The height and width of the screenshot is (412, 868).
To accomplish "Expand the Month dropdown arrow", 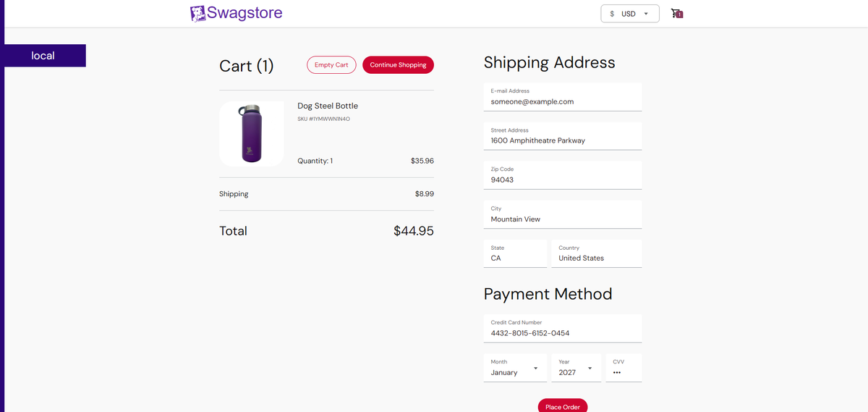I will (535, 369).
